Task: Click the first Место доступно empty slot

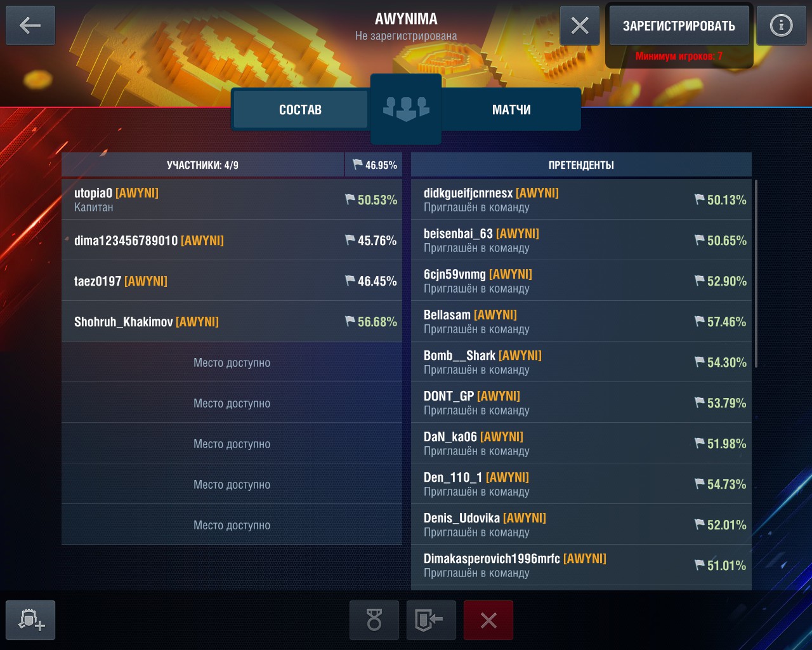Action: pyautogui.click(x=232, y=362)
